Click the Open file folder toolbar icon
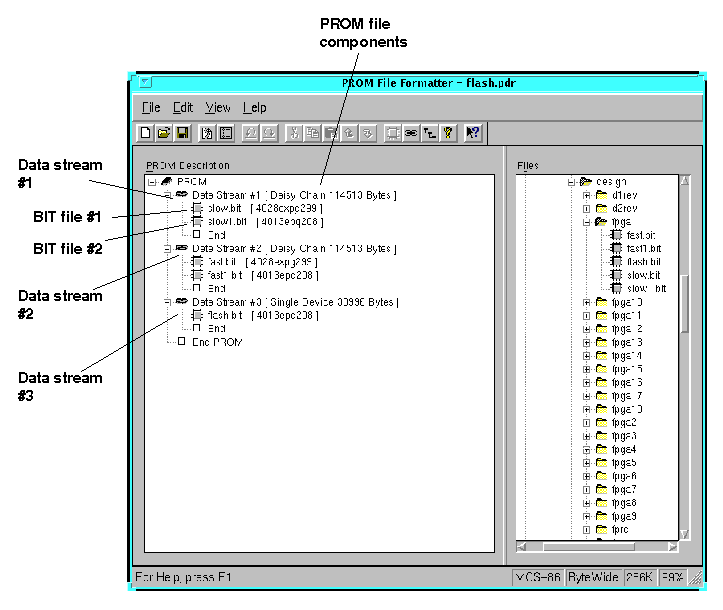 click(164, 133)
